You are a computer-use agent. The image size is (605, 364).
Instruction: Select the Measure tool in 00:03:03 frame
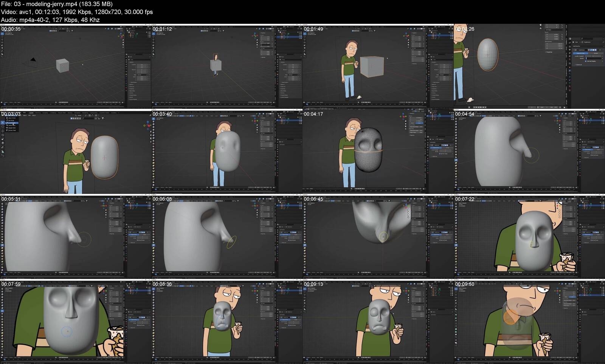click(3, 152)
